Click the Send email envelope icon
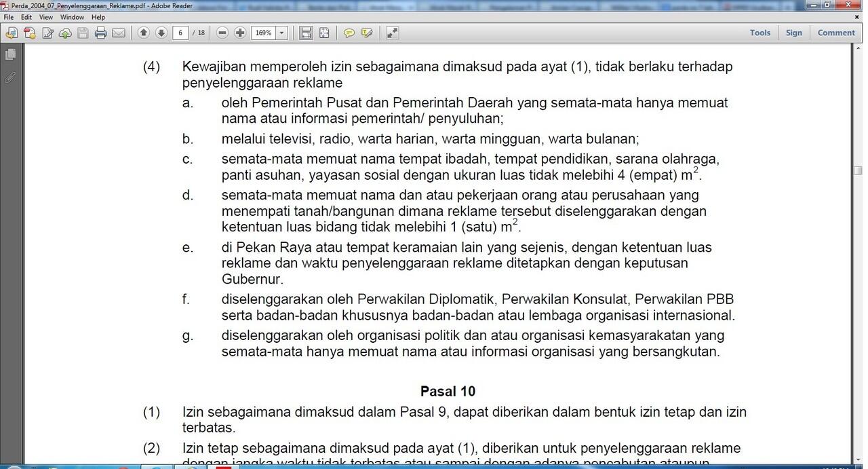 pyautogui.click(x=119, y=33)
